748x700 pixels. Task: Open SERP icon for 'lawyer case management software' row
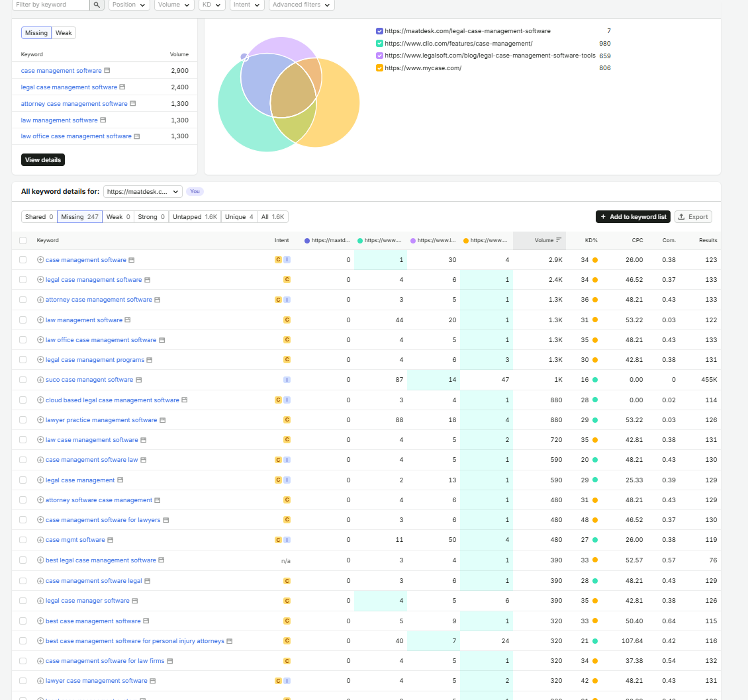pyautogui.click(x=153, y=681)
